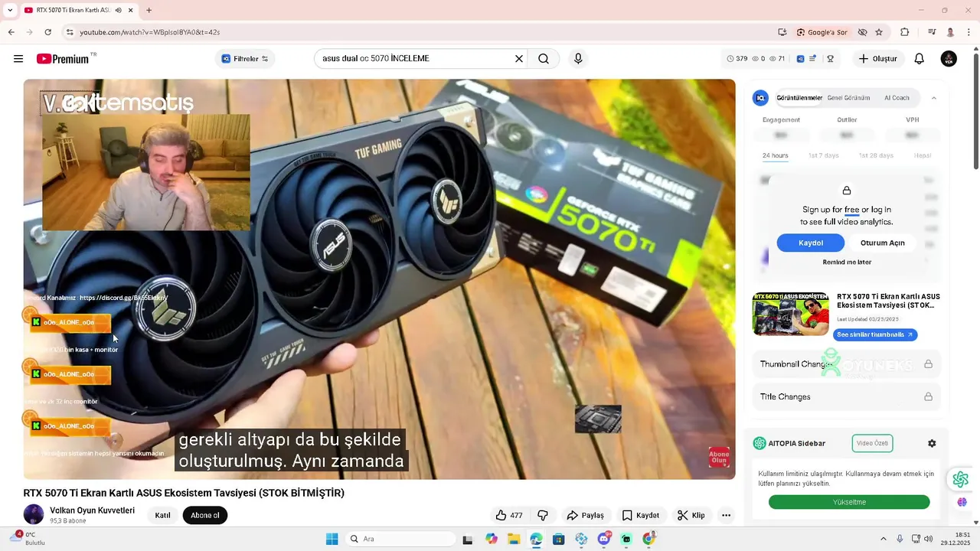Open the vidIQ logo icon in header stats bar

800,59
